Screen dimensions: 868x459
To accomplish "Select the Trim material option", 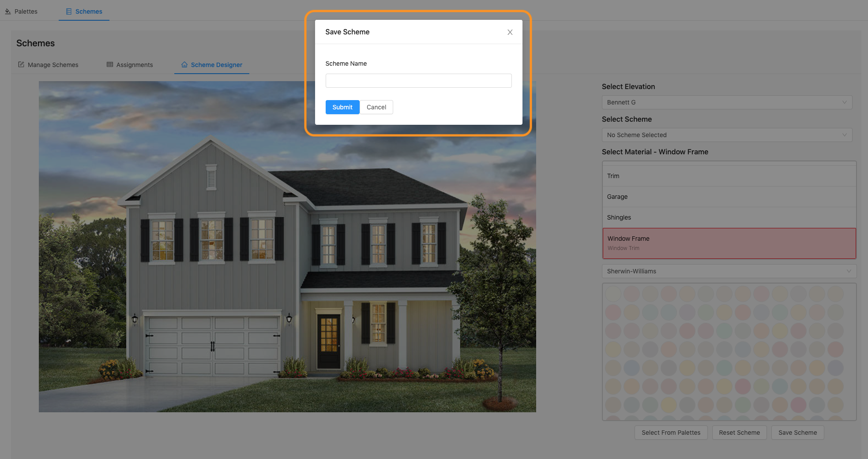I will [729, 175].
